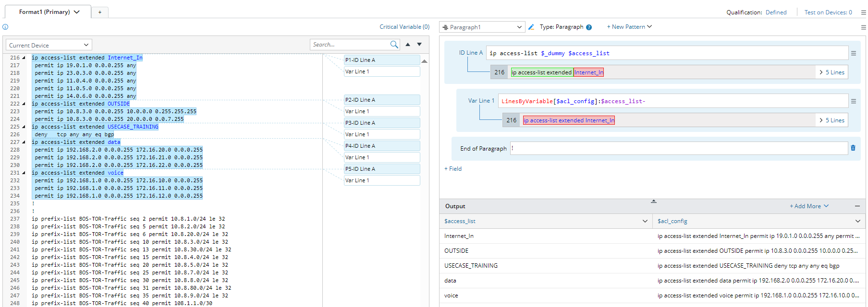Open the help icon beside Type: Paragraph
The height and width of the screenshot is (307, 868).
point(589,27)
